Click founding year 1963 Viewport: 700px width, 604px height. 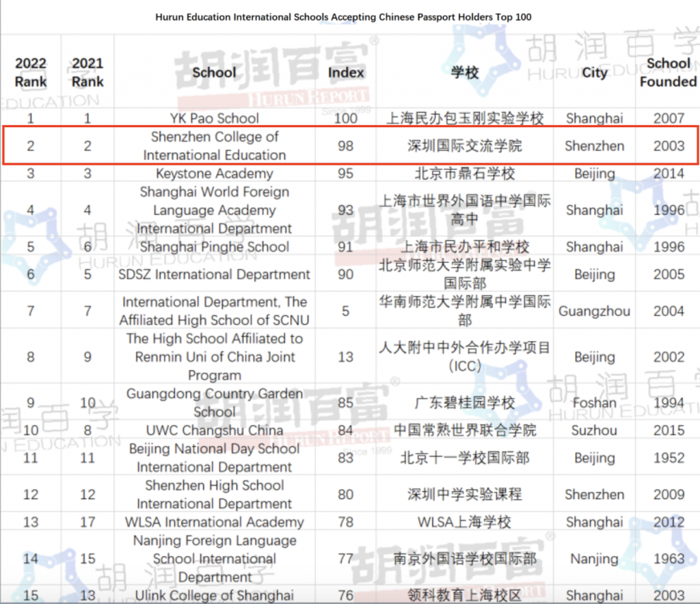point(669,559)
